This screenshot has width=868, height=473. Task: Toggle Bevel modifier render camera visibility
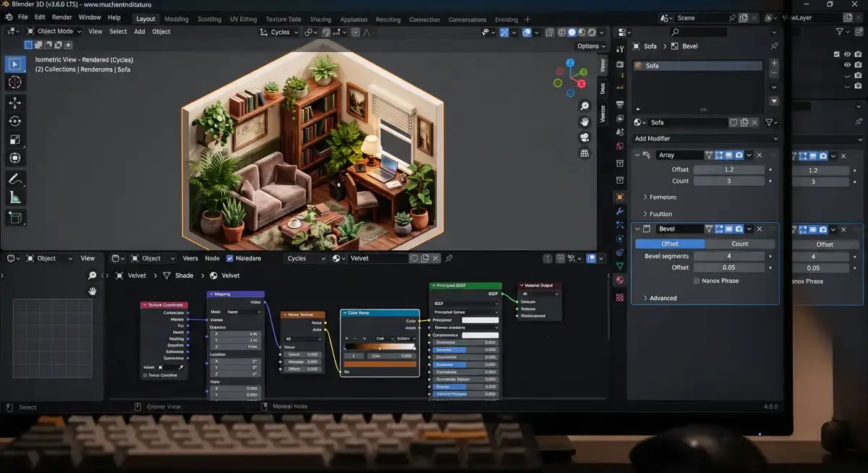pyautogui.click(x=739, y=229)
